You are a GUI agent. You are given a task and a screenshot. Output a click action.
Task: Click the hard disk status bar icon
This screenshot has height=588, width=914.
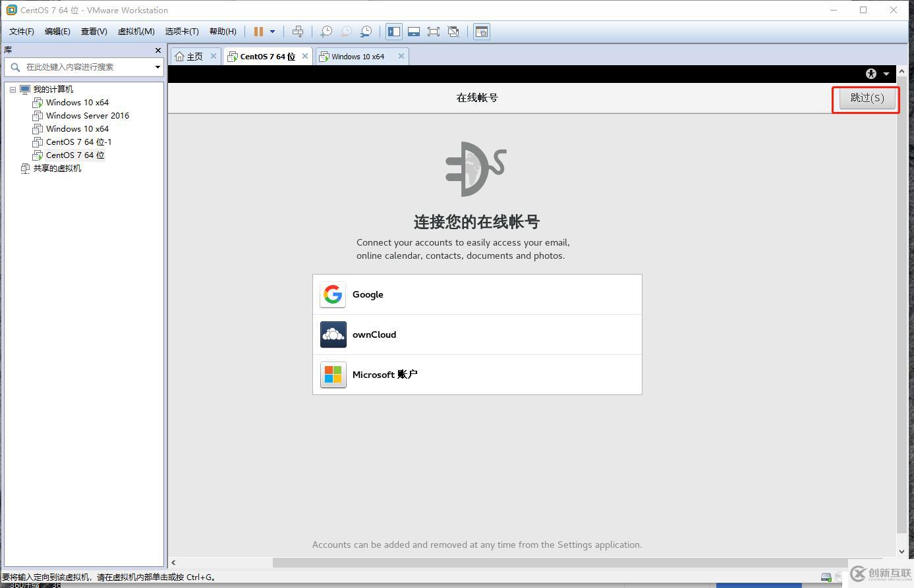click(x=826, y=577)
